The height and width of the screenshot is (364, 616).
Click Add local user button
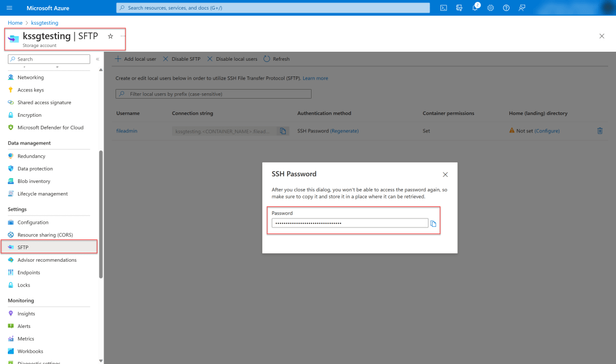pyautogui.click(x=135, y=59)
